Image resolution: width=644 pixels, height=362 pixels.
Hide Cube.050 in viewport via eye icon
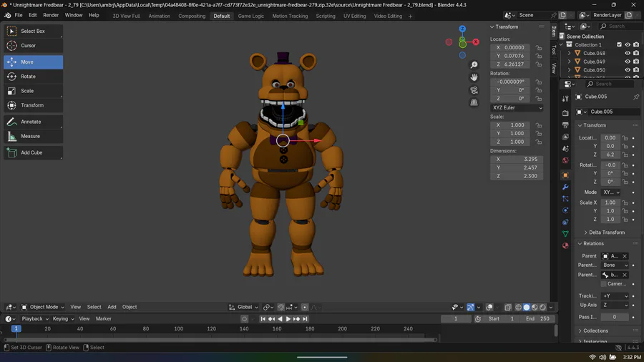click(628, 70)
